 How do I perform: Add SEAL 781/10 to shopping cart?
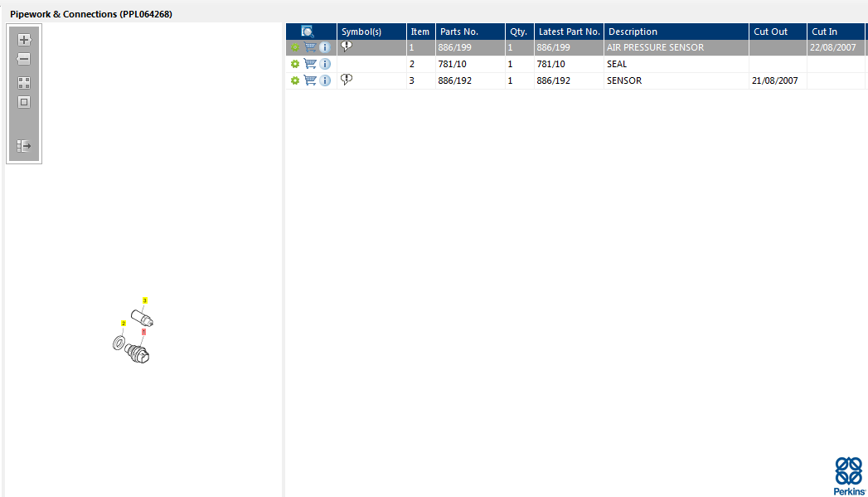pos(310,64)
